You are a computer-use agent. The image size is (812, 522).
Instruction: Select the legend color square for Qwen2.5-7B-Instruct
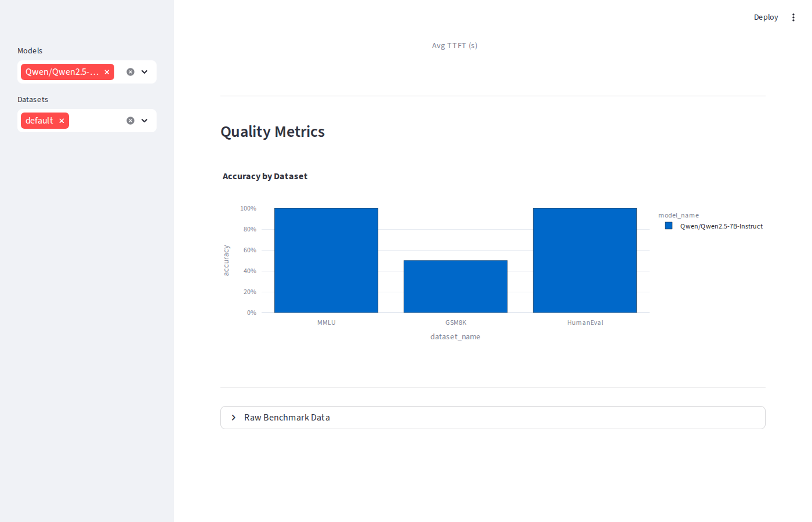tap(668, 226)
